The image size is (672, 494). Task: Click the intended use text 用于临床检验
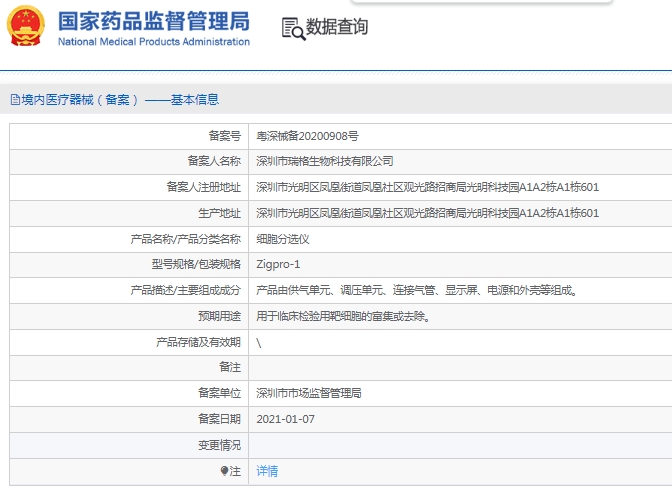[343, 317]
